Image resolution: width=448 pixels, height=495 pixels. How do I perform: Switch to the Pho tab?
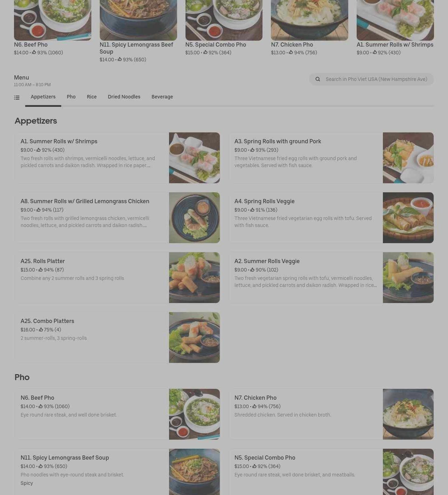[x=71, y=97]
